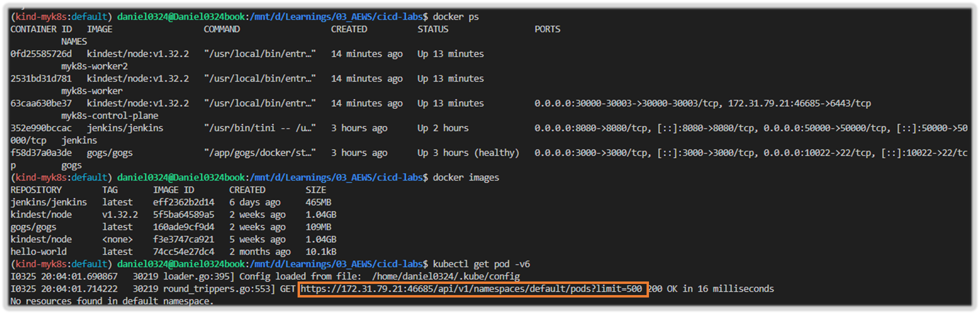Click the container ID 63caa630be37
The height and width of the screenshot is (314, 980).
coord(41,103)
